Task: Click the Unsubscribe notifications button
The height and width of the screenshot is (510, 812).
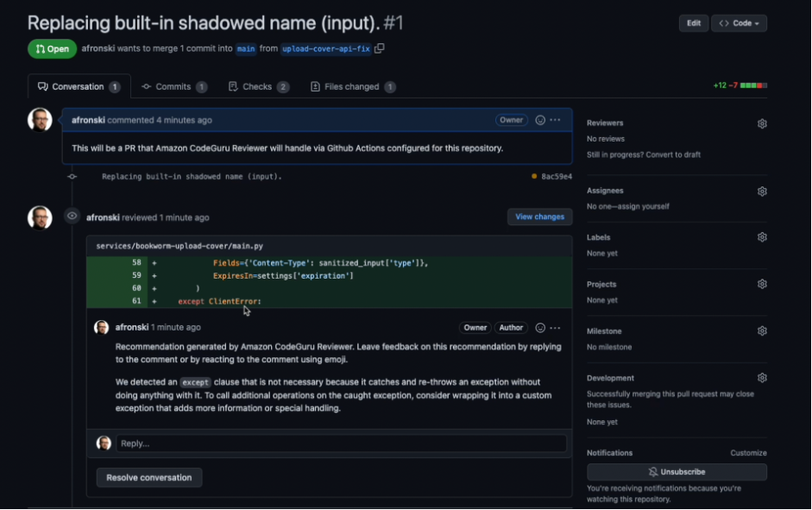Action: click(677, 472)
